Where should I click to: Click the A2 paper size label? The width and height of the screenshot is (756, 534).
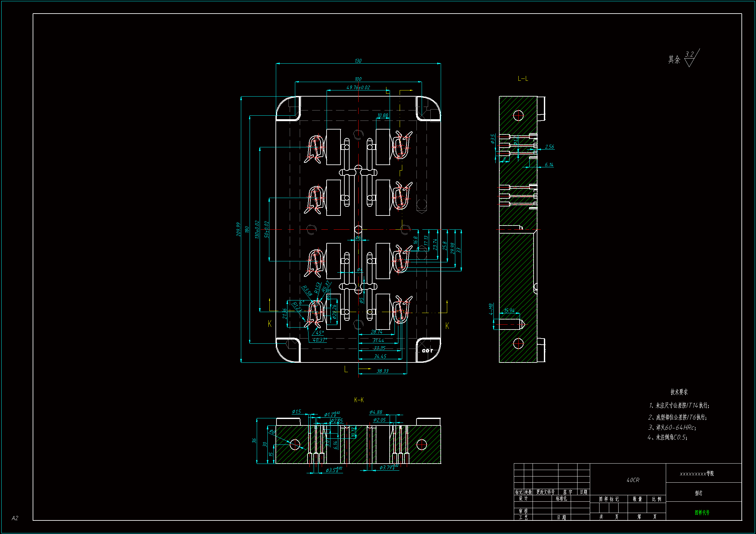15,518
